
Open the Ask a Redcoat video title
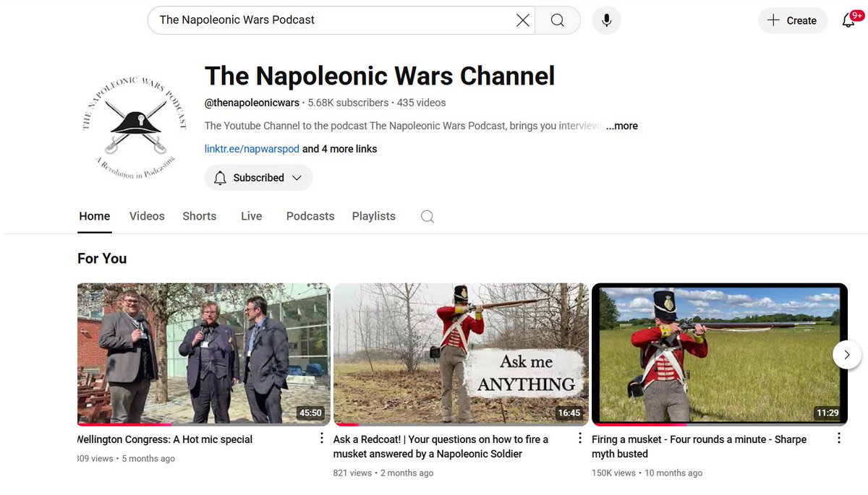pos(441,447)
